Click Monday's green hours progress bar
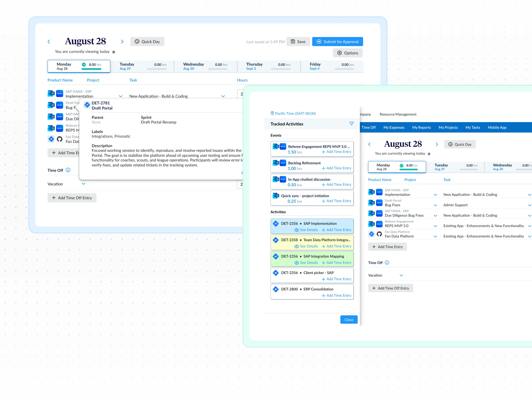The image size is (532, 399). (x=91, y=69)
